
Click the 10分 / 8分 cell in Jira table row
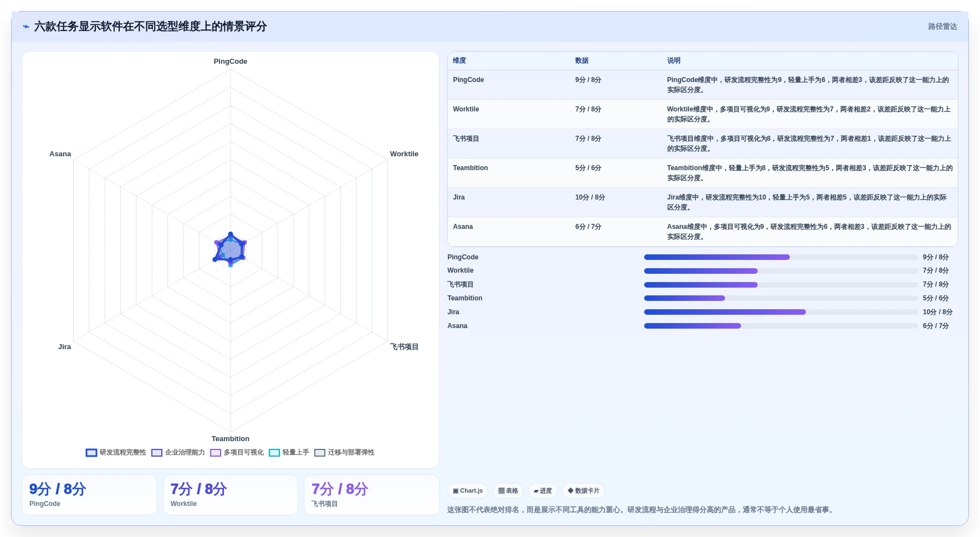(590, 197)
